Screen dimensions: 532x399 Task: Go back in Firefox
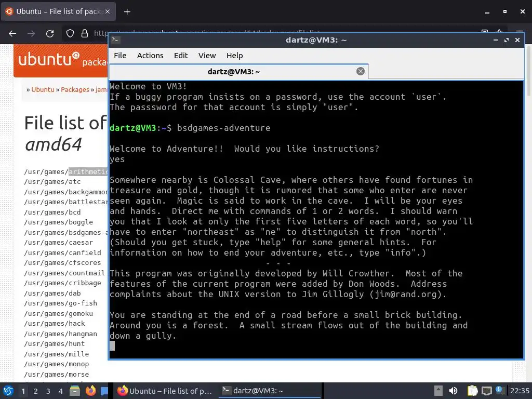[12, 34]
